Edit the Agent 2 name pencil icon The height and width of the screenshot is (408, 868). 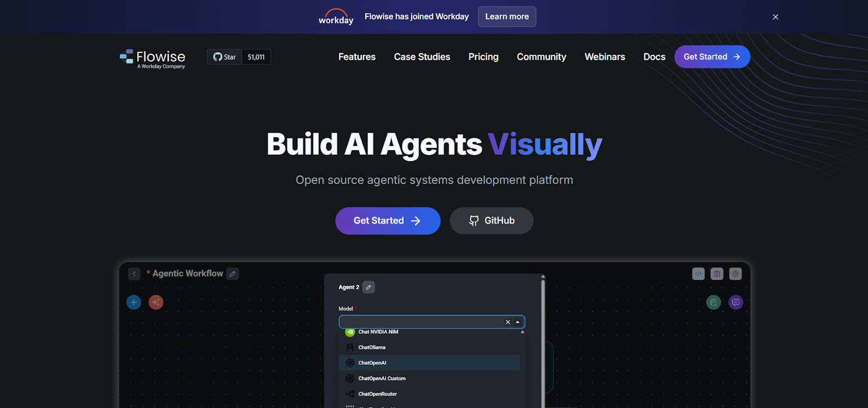coord(368,288)
